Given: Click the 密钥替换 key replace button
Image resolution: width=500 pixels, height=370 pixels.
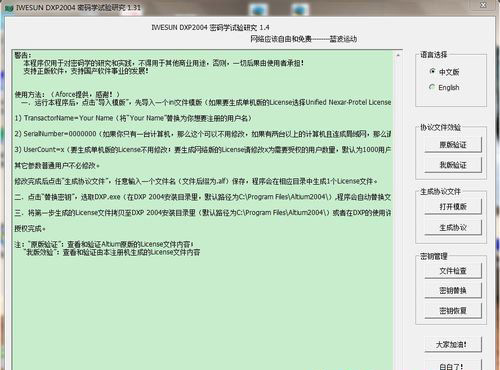Looking at the screenshot, I should (453, 290).
